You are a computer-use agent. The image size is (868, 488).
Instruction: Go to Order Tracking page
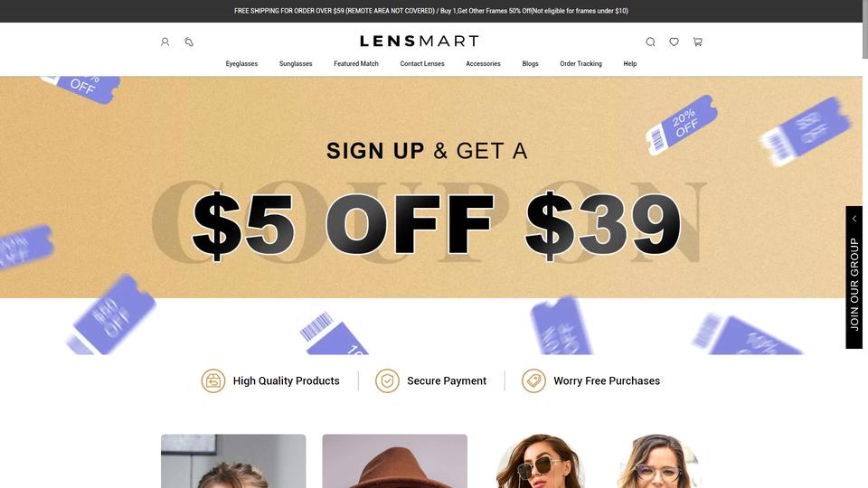pos(580,63)
